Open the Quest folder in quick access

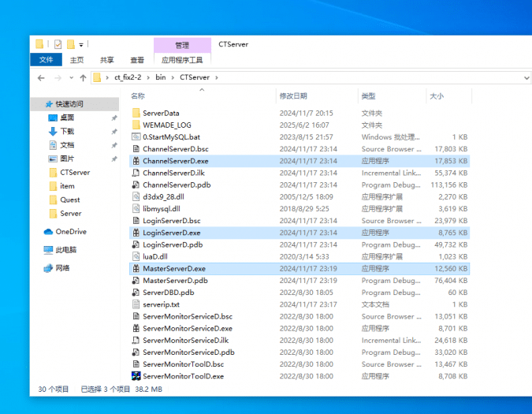tap(70, 200)
